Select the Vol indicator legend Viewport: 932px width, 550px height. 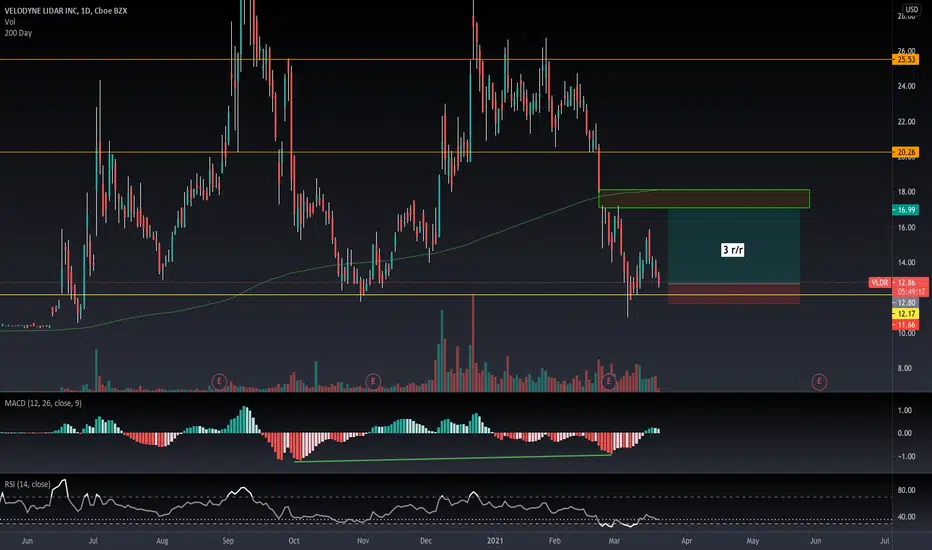point(10,22)
